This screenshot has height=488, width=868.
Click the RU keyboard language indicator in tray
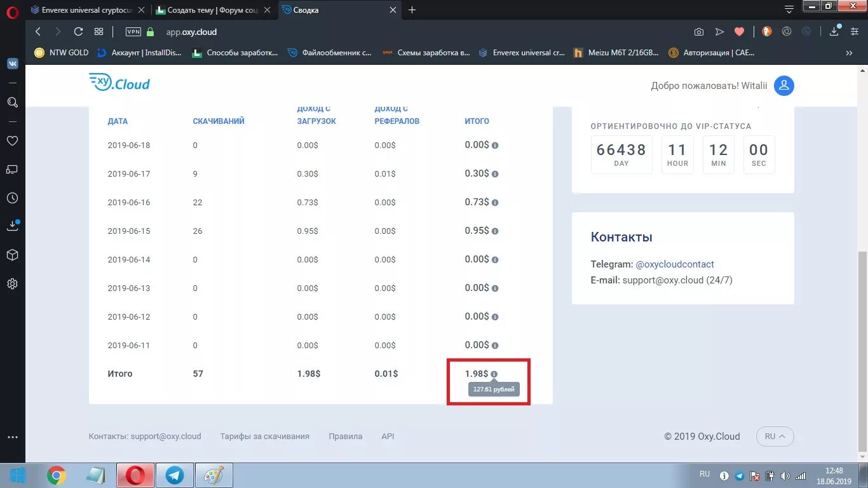[x=705, y=474]
